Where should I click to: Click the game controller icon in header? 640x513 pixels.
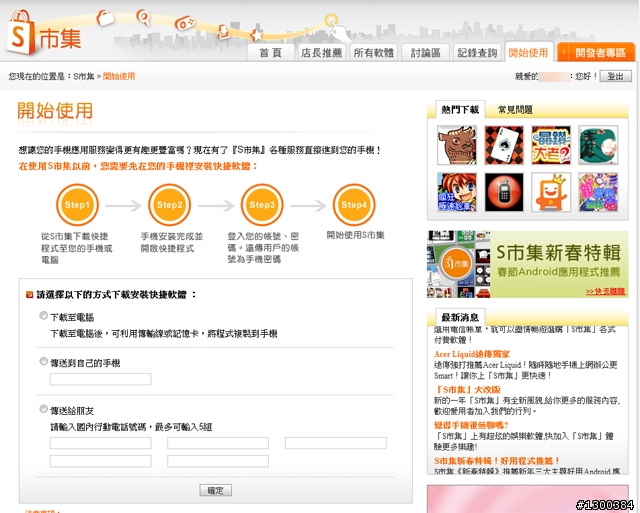185,23
